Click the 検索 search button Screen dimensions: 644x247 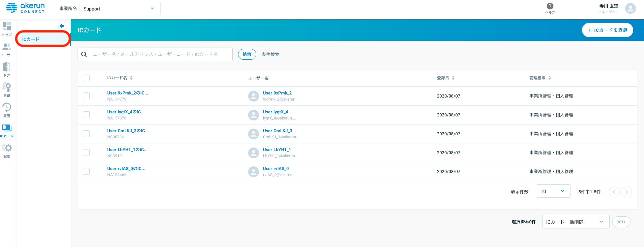pos(247,54)
